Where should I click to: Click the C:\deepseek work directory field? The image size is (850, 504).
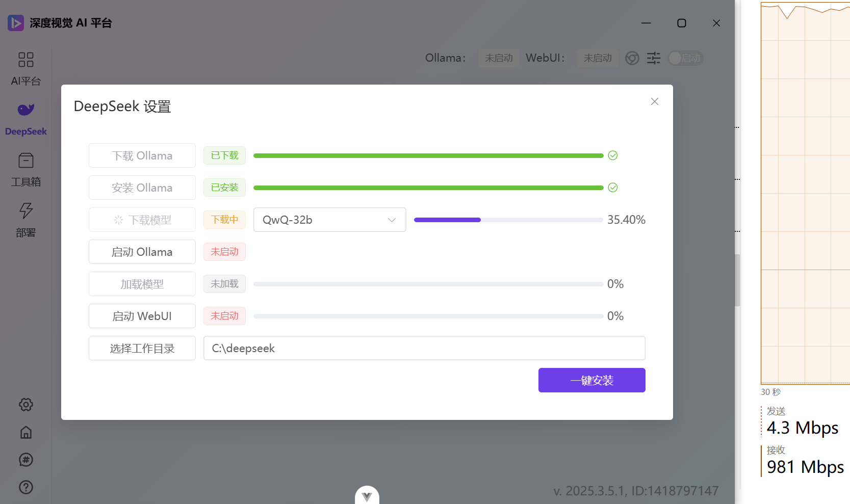pos(424,348)
